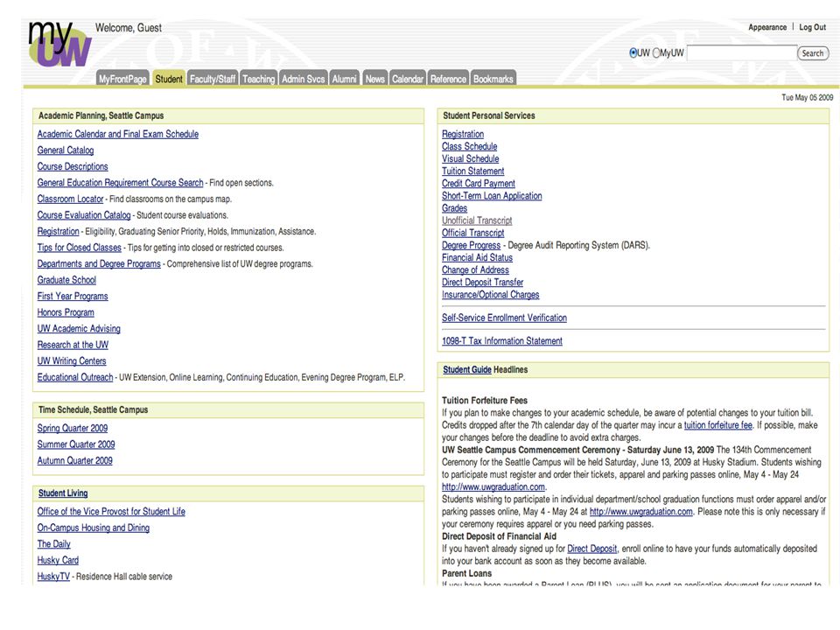This screenshot has height=630, width=840.
Task: Click Educational Outreach link
Action: (x=75, y=377)
